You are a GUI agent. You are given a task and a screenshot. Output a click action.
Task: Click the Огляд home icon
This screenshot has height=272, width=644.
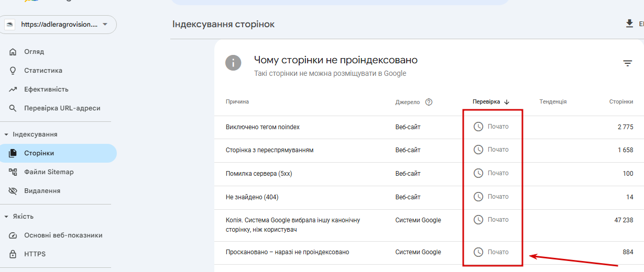coord(13,52)
